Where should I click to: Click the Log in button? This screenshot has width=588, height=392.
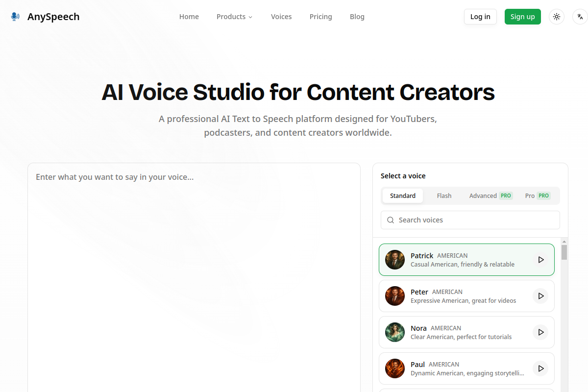pyautogui.click(x=480, y=17)
